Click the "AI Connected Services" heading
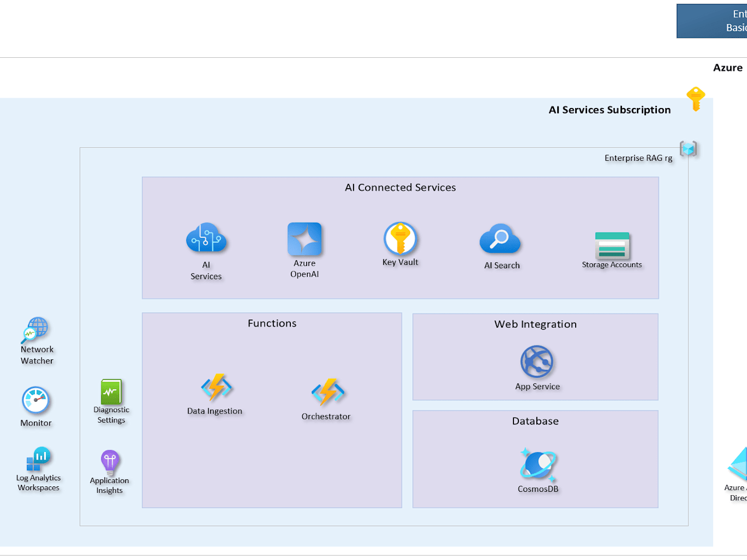 [400, 188]
